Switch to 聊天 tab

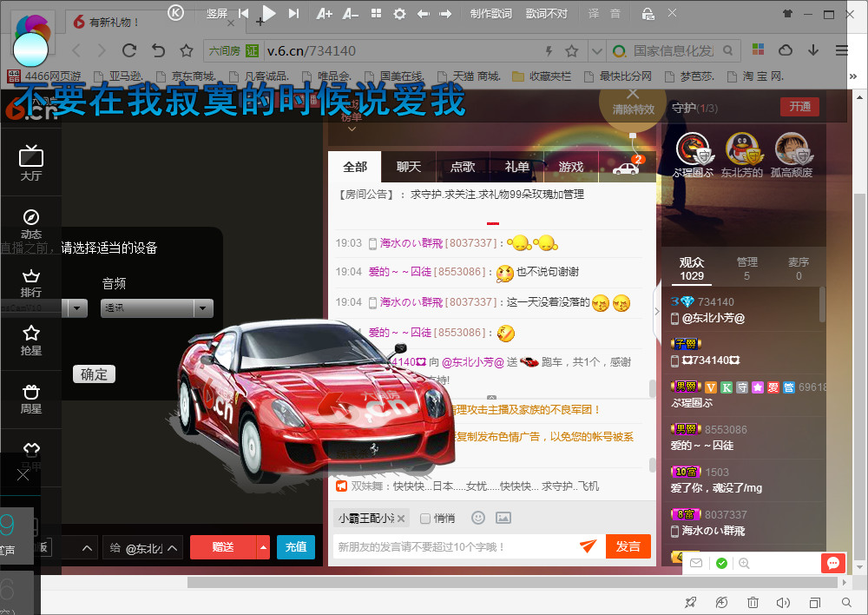click(409, 167)
